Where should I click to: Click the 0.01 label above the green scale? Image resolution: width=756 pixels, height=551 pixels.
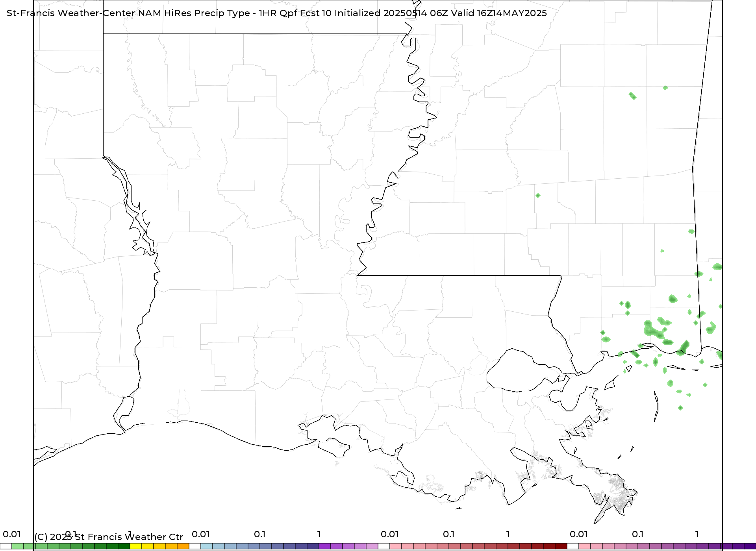pyautogui.click(x=11, y=534)
